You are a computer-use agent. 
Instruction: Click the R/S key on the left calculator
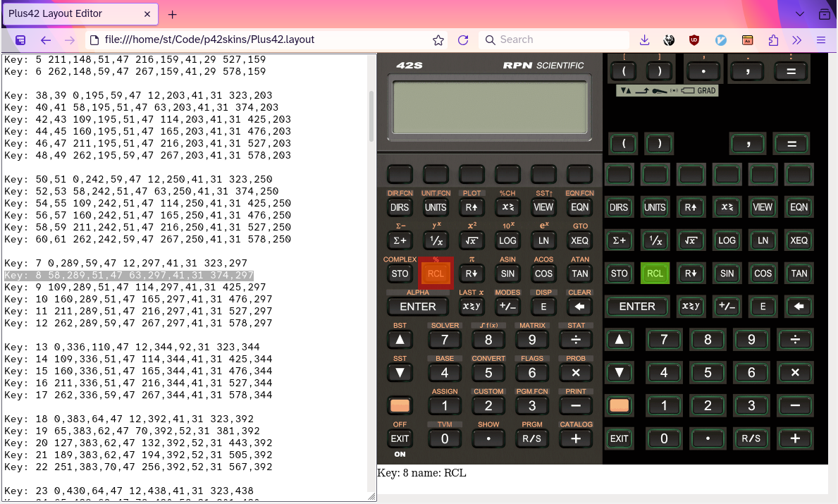(x=531, y=438)
